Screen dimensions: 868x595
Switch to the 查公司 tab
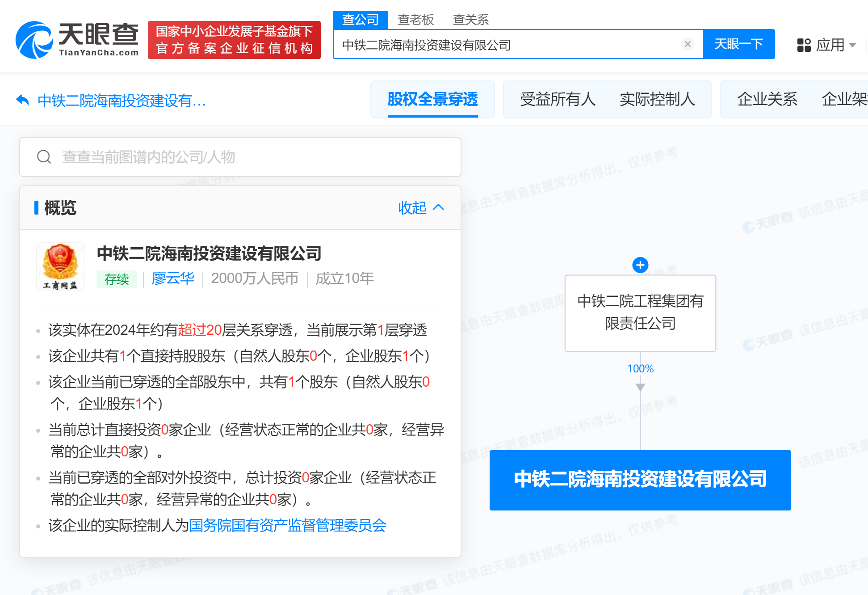(360, 20)
